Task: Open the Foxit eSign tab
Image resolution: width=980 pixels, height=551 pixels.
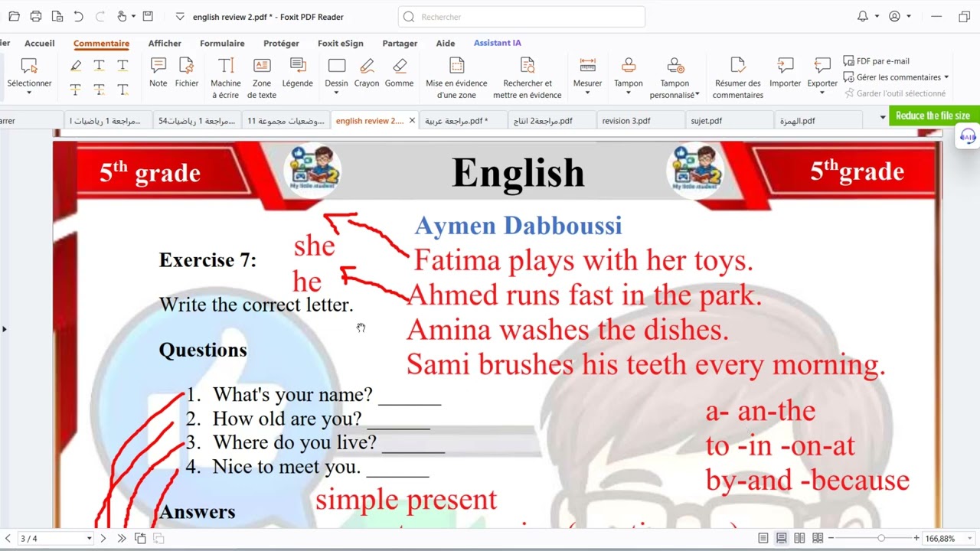Action: (341, 44)
